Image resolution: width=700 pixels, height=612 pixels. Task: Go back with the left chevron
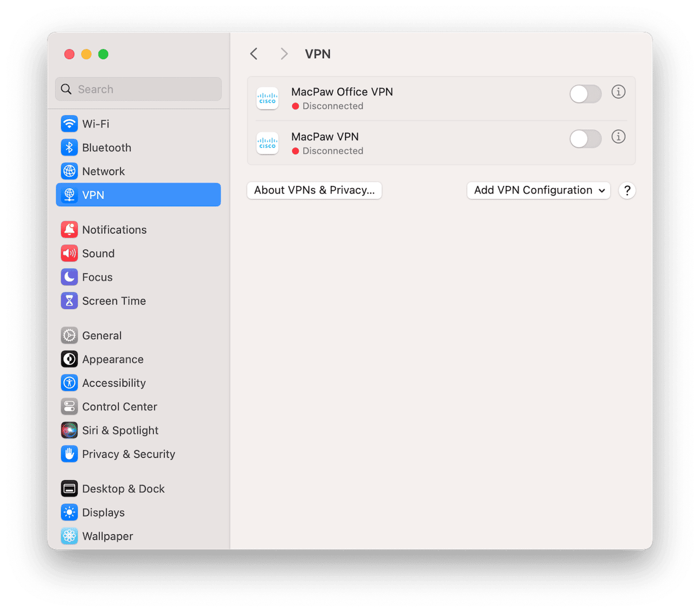pyautogui.click(x=254, y=54)
